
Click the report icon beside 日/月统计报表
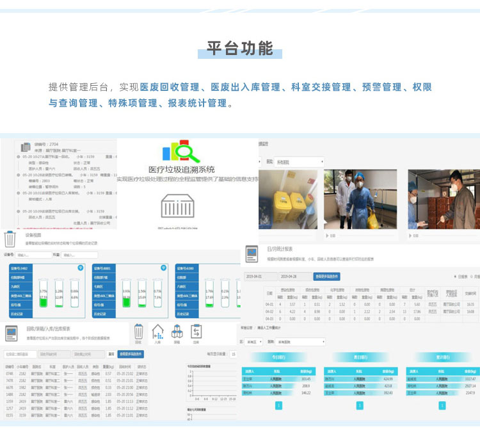pos(252,254)
